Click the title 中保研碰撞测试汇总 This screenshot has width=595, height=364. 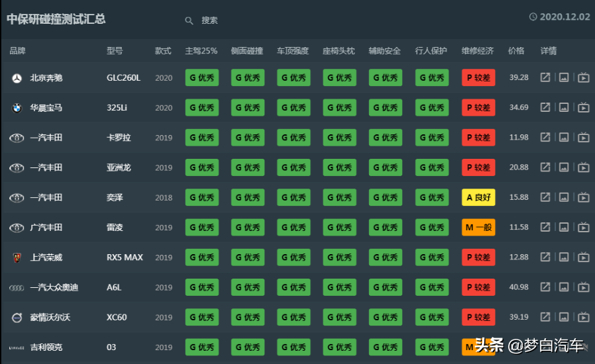pyautogui.click(x=56, y=19)
